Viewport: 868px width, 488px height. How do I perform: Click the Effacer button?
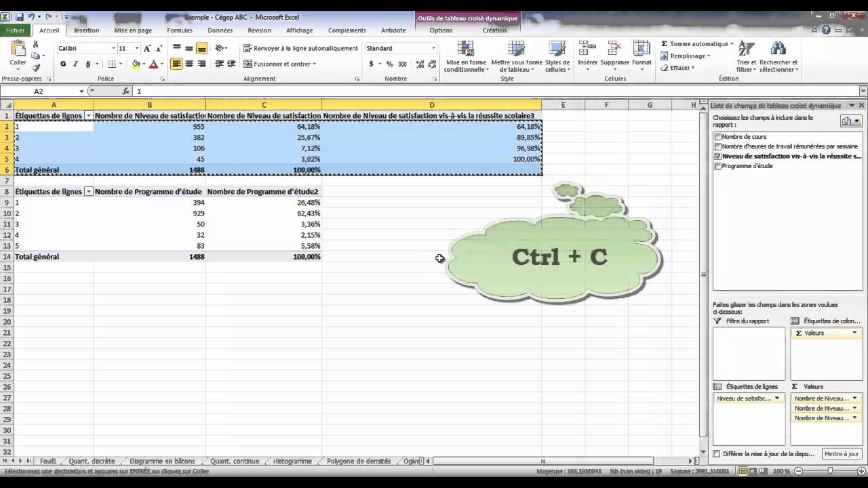pyautogui.click(x=677, y=68)
